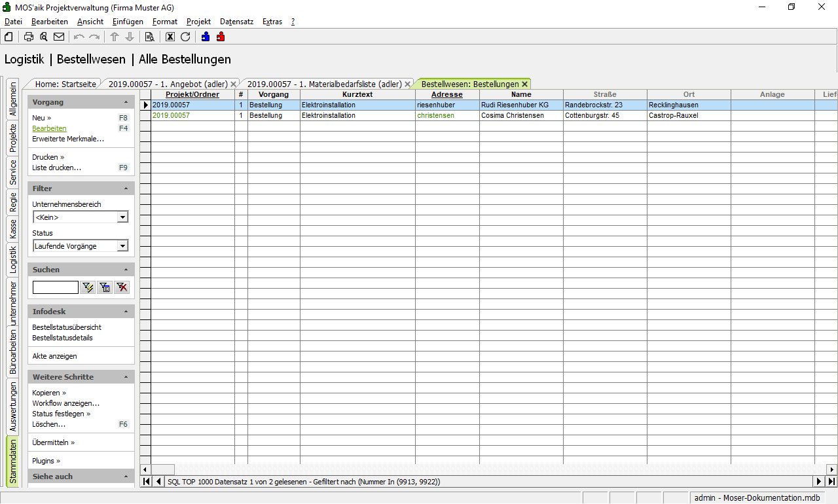Click into the Suchen text field
Image resolution: width=838 pixels, height=504 pixels.
[56, 287]
